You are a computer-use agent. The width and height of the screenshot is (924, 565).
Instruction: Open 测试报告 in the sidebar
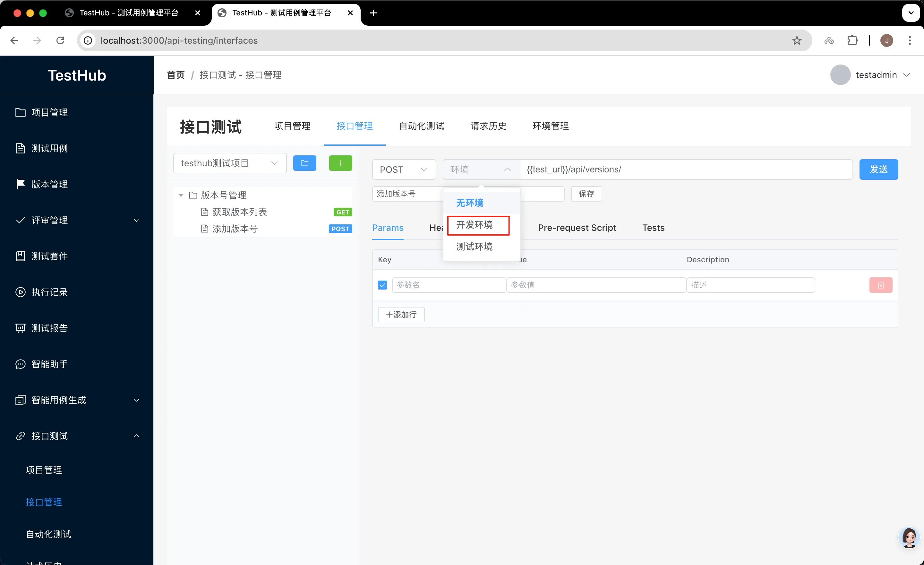[49, 328]
